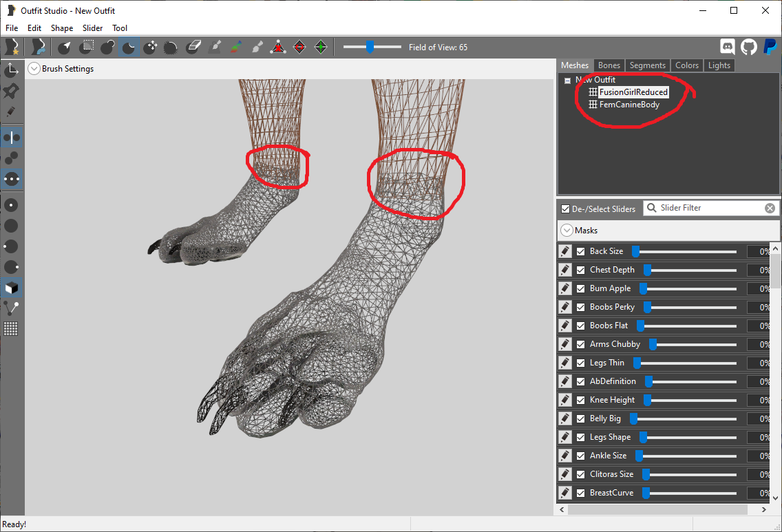Switch to front view circle icon
This screenshot has height=532, width=782.
point(11,205)
